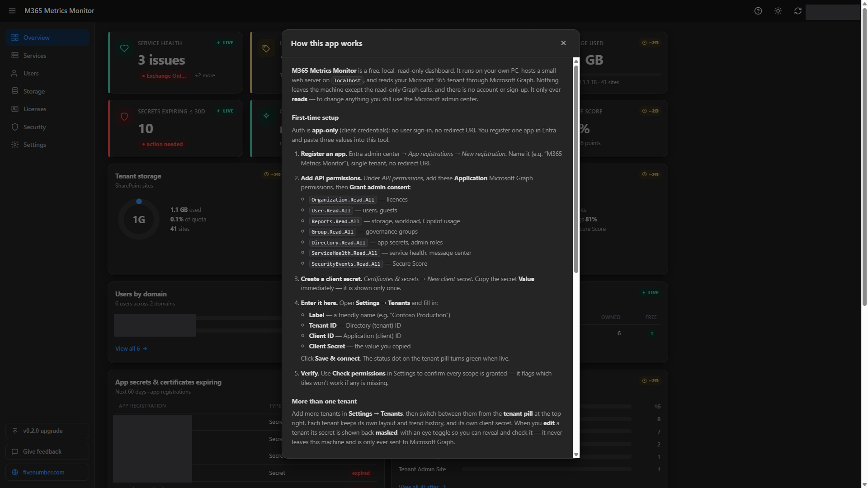Click the M365 Metrics Monitor app title
Viewport: 868px width, 488px height.
click(59, 11)
